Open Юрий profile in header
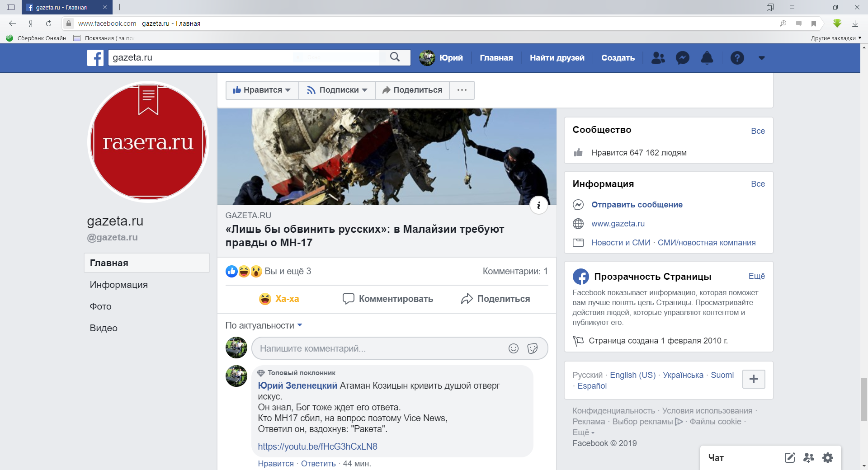The height and width of the screenshot is (470, 868). click(441, 58)
